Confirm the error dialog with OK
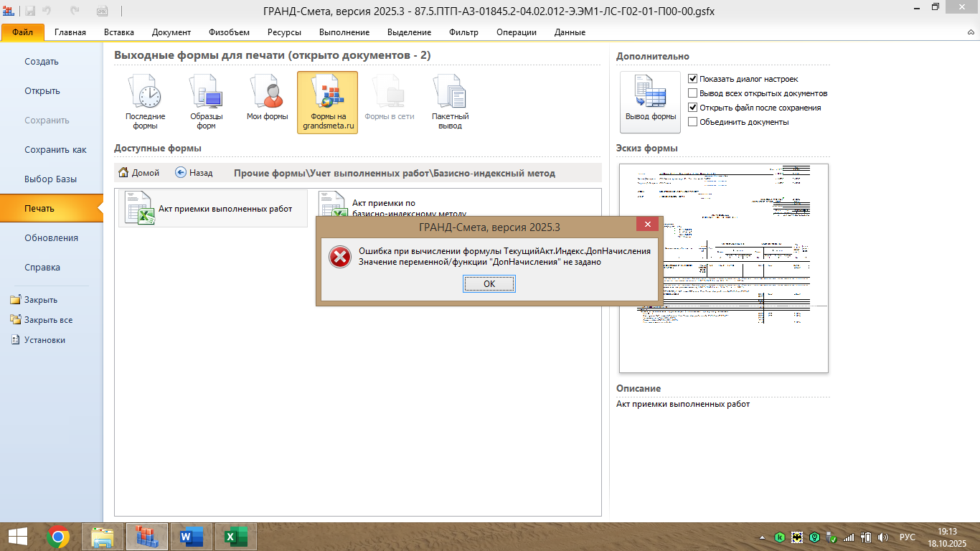 [489, 284]
